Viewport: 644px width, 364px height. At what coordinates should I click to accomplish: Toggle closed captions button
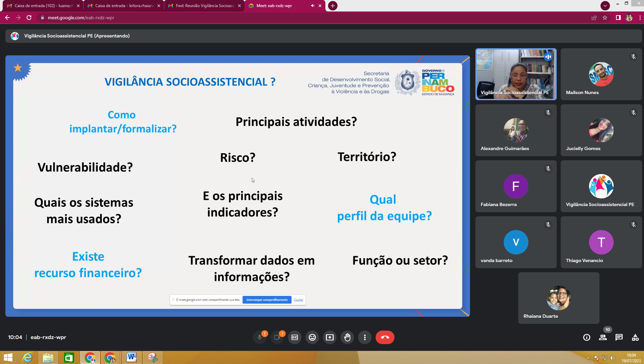coord(295,337)
